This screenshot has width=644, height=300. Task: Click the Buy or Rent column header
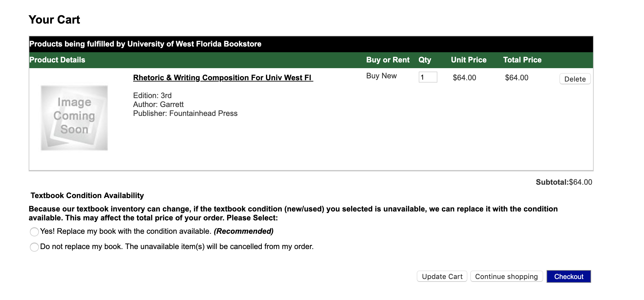388,60
